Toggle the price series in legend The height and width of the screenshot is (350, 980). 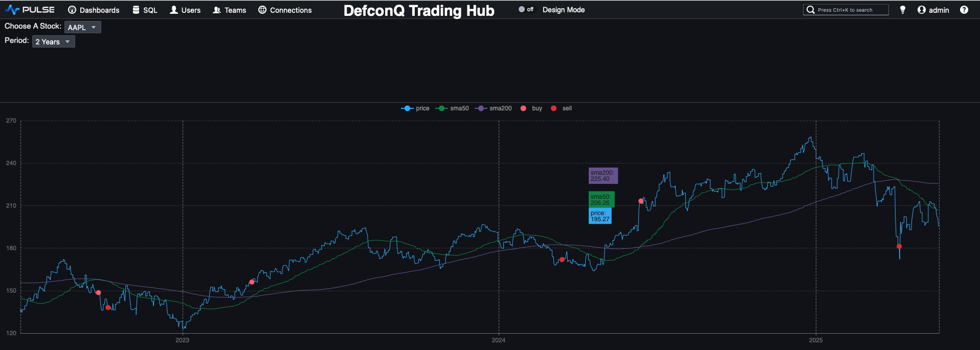pos(415,108)
